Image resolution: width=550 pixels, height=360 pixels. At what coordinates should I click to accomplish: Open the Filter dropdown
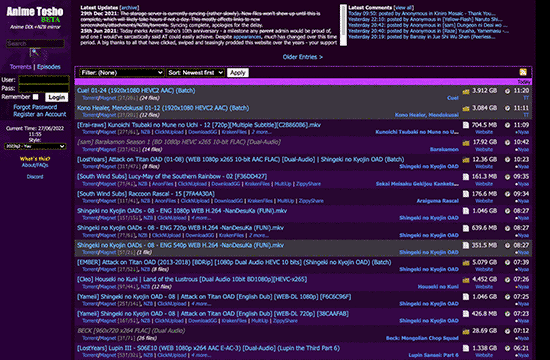coord(121,73)
